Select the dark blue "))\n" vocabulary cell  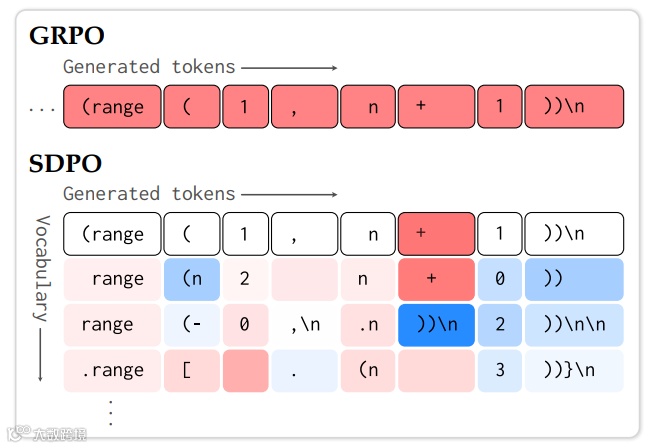tap(436, 325)
